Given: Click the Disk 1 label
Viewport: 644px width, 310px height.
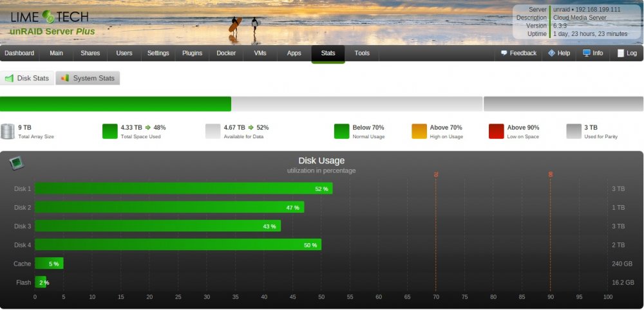Looking at the screenshot, I should tap(23, 188).
